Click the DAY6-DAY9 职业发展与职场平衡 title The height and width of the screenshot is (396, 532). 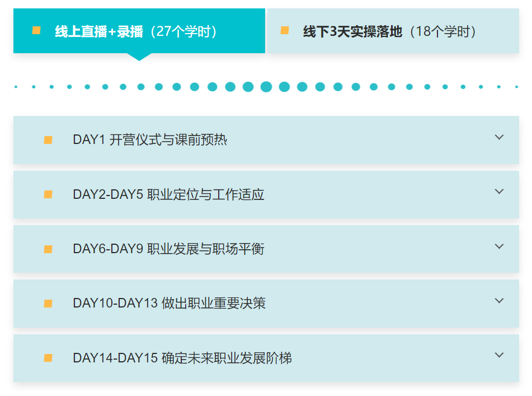pyautogui.click(x=168, y=249)
